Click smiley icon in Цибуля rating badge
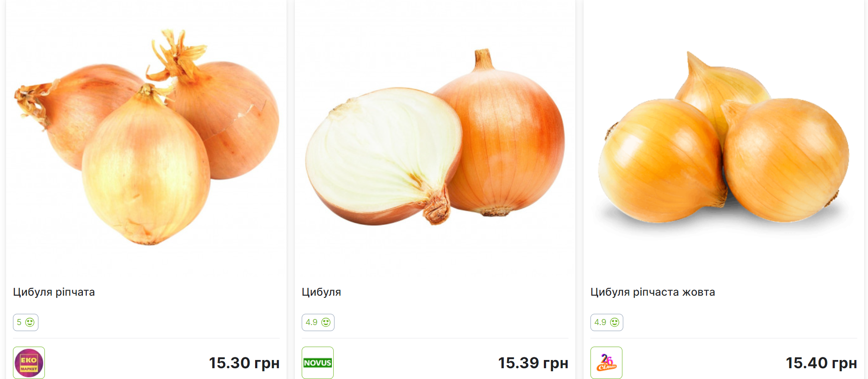 pyautogui.click(x=326, y=322)
